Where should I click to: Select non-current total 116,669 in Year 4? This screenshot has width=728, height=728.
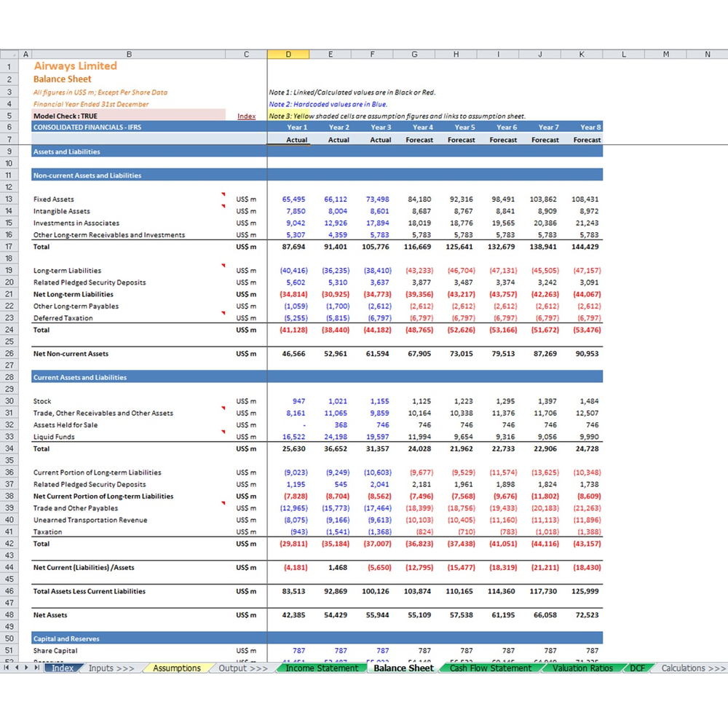click(417, 247)
